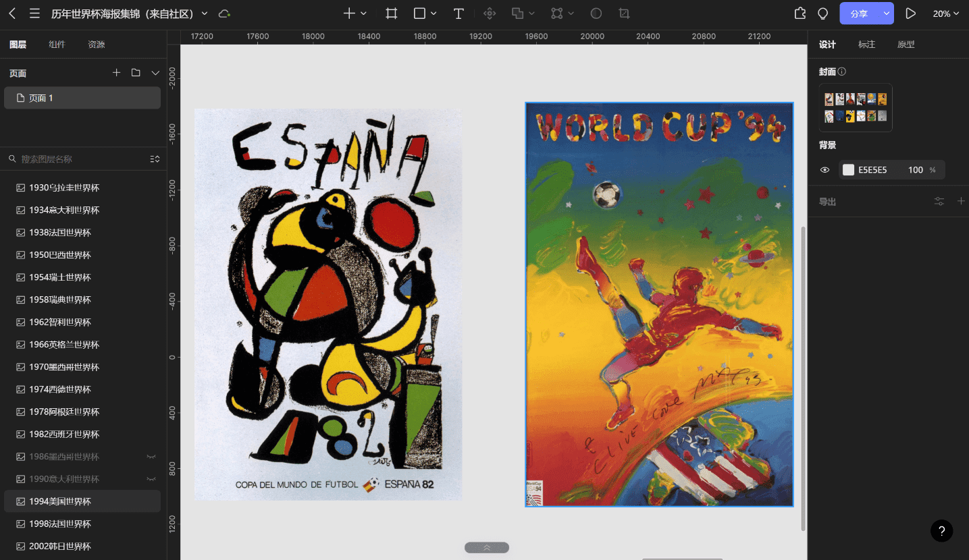Click the lightbulb tips icon
The width and height of the screenshot is (969, 560).
(x=822, y=13)
